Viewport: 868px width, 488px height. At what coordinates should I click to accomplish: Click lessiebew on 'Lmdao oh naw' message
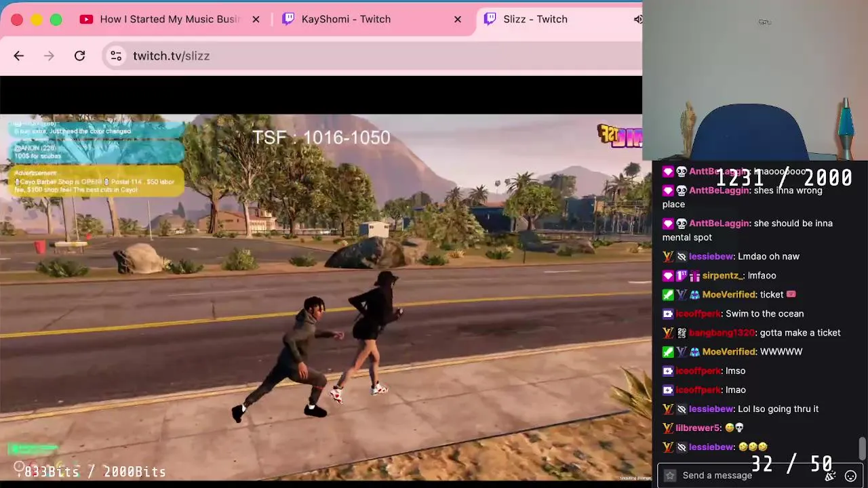tap(710, 257)
